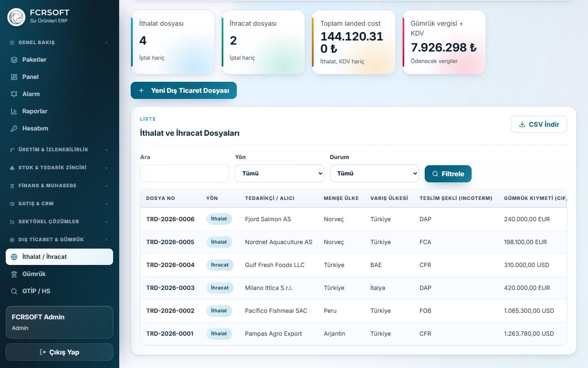Image resolution: width=588 pixels, height=368 pixels.
Task: Expand Stok & Tedarik Zinciri section
Action: (59, 168)
